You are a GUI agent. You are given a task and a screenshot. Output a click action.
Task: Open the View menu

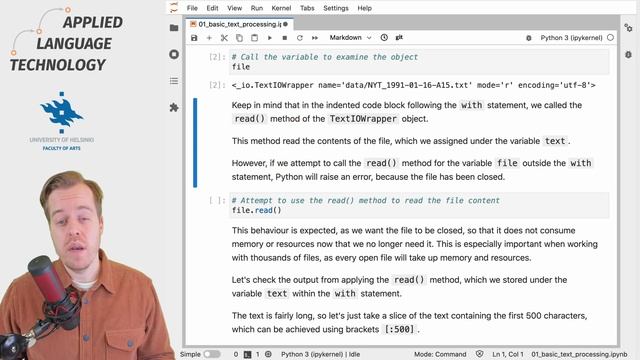[x=234, y=8]
